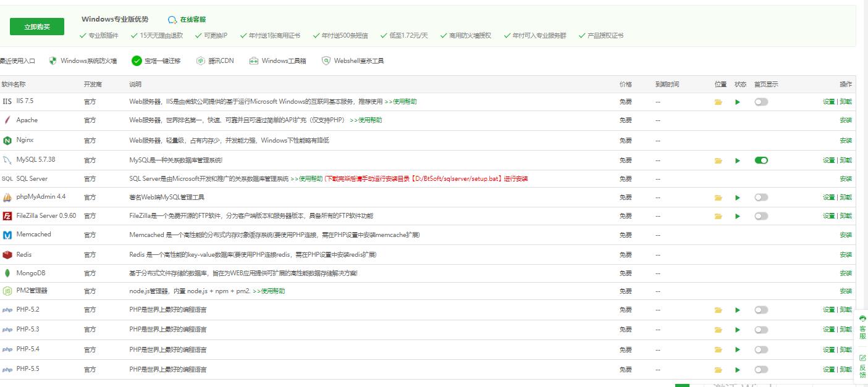This screenshot has height=387, width=868.
Task: Click the MySQL 5.7.38 software name
Action: [36, 159]
